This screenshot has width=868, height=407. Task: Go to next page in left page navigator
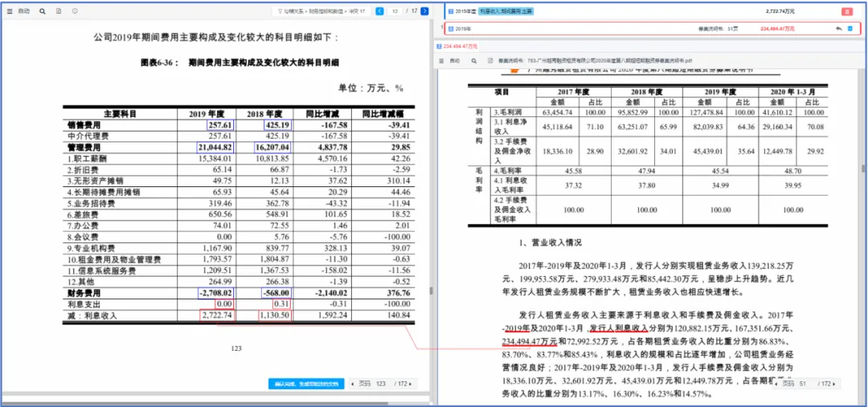point(410,384)
